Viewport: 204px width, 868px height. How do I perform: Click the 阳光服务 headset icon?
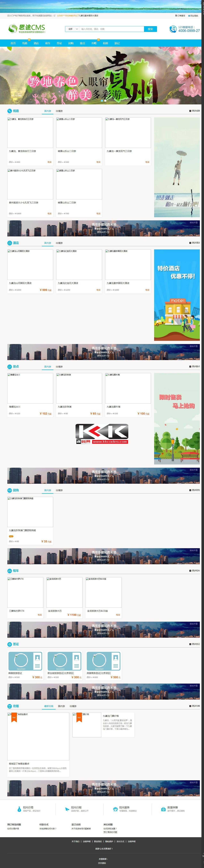[x=115, y=809]
